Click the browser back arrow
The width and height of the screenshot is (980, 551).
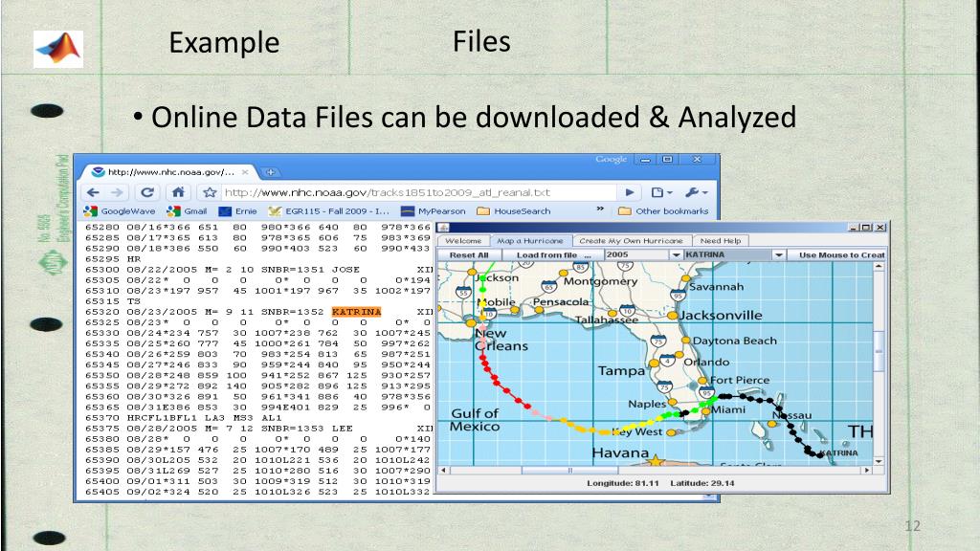[93, 192]
